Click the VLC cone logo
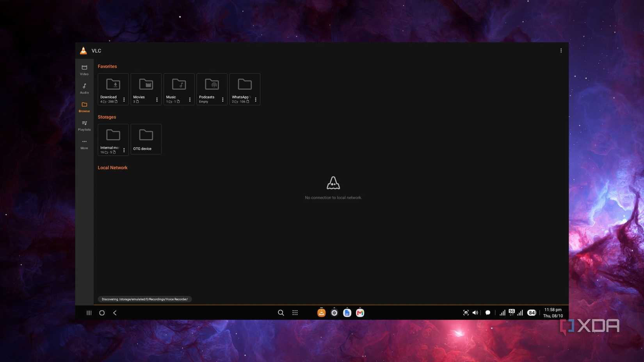The image size is (644, 362). 84,51
